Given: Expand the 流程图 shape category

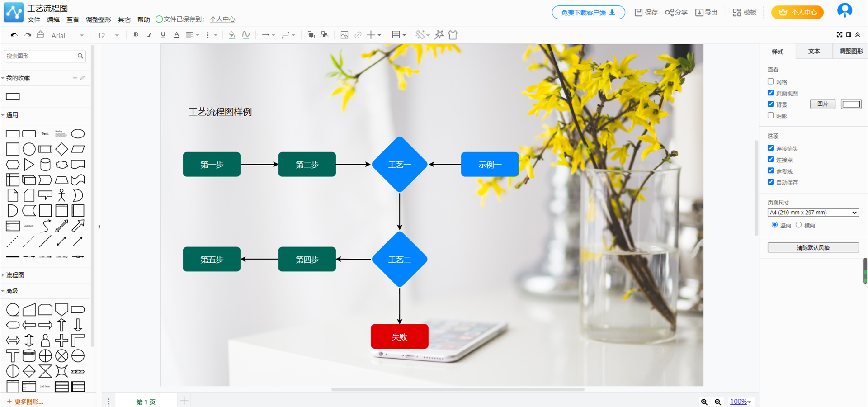Looking at the screenshot, I should click(x=15, y=275).
